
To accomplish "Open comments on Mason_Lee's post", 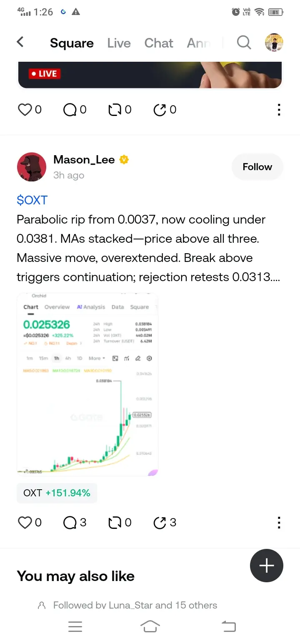I will point(70,522).
